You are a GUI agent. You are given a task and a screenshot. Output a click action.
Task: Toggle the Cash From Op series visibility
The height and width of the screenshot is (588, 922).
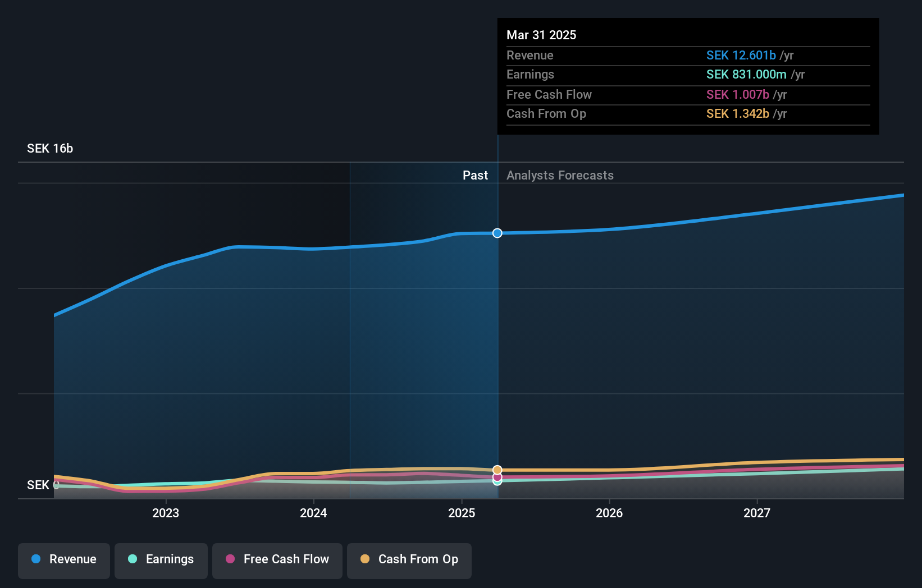[x=409, y=559]
